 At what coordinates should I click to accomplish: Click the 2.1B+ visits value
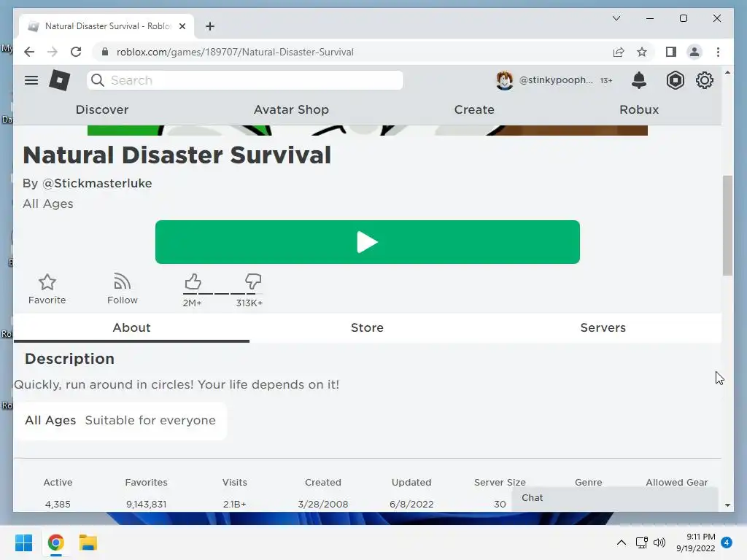click(234, 504)
